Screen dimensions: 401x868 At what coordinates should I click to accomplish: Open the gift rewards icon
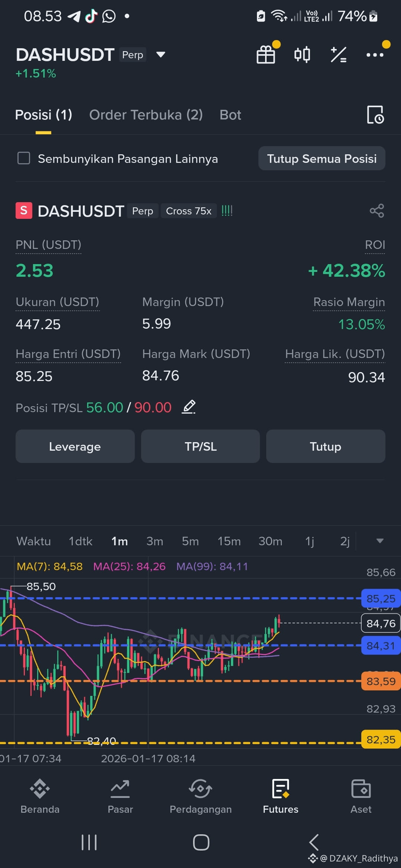266,55
